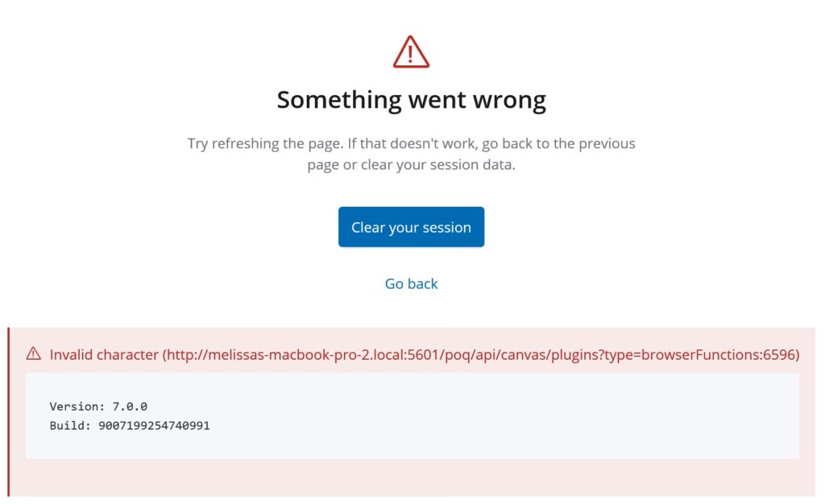
Task: Click pink callout area below the code block
Action: [412, 477]
